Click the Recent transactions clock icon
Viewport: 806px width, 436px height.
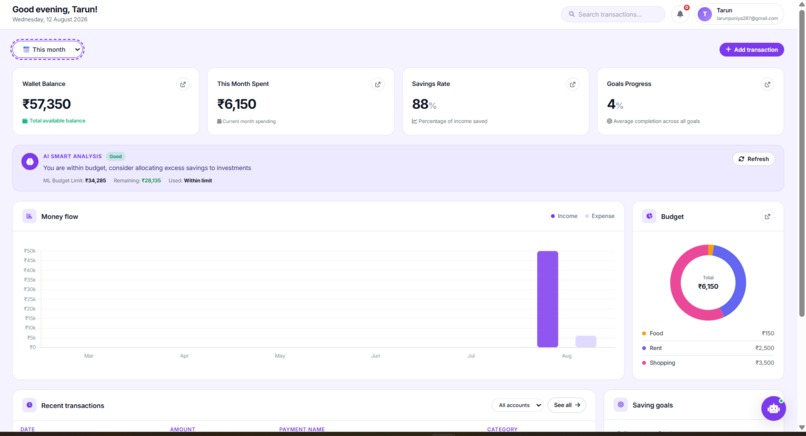pyautogui.click(x=29, y=405)
